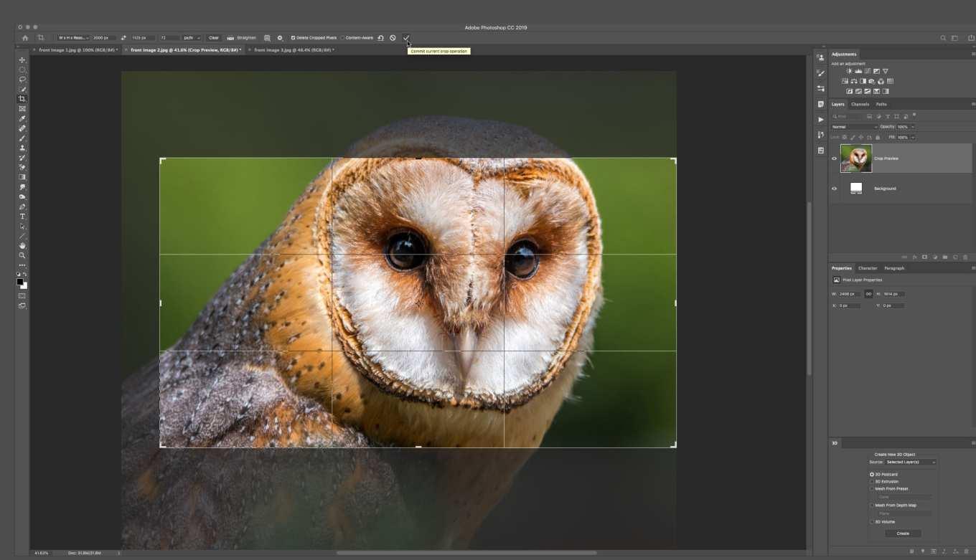Select the Clone Stamp tool
The height and width of the screenshot is (560, 976).
pyautogui.click(x=22, y=148)
